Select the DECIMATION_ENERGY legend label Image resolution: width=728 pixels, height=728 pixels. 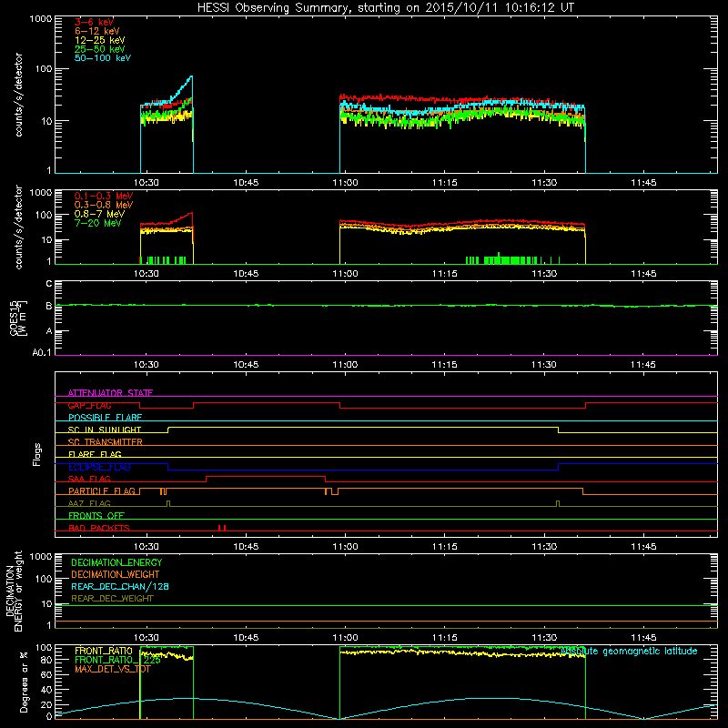point(116,562)
